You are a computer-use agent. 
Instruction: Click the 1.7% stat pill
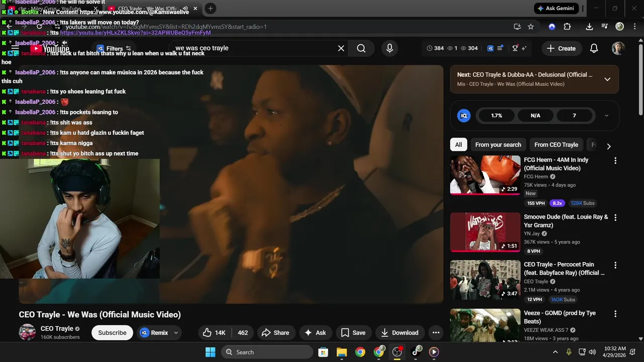[x=497, y=115]
